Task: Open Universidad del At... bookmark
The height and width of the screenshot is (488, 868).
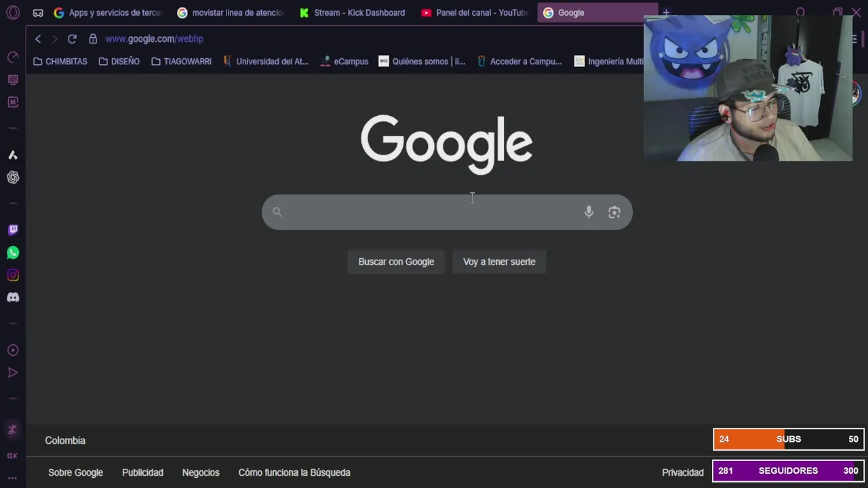Action: coord(266,61)
